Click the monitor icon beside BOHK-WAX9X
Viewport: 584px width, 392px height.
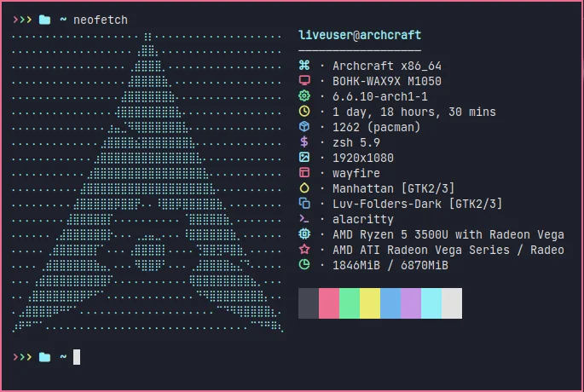pos(304,80)
